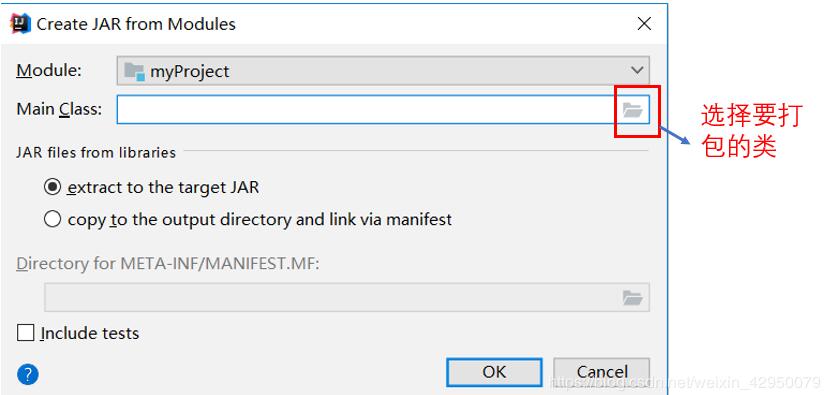The width and height of the screenshot is (827, 395).
Task: Click the myProject module folder icon
Action: point(134,71)
